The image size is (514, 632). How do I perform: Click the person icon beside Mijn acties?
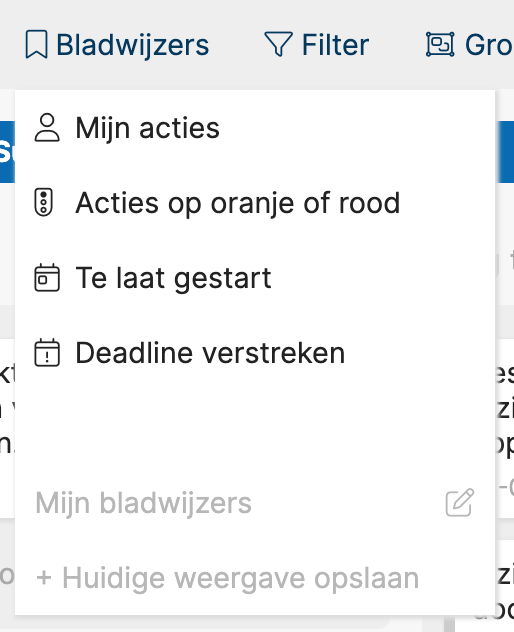click(x=47, y=128)
